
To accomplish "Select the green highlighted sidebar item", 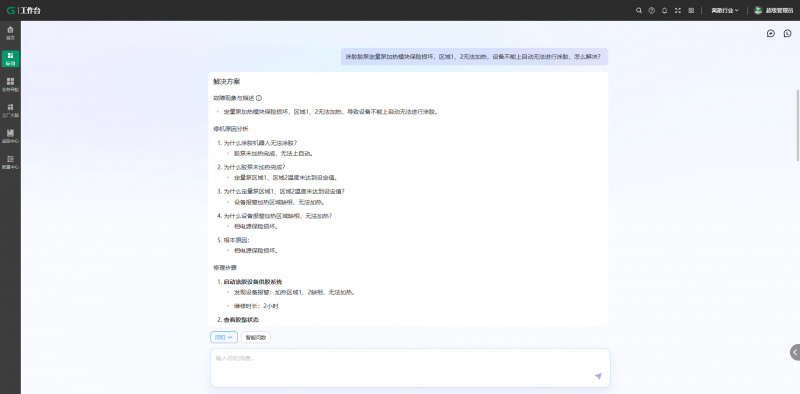I will [x=10, y=59].
